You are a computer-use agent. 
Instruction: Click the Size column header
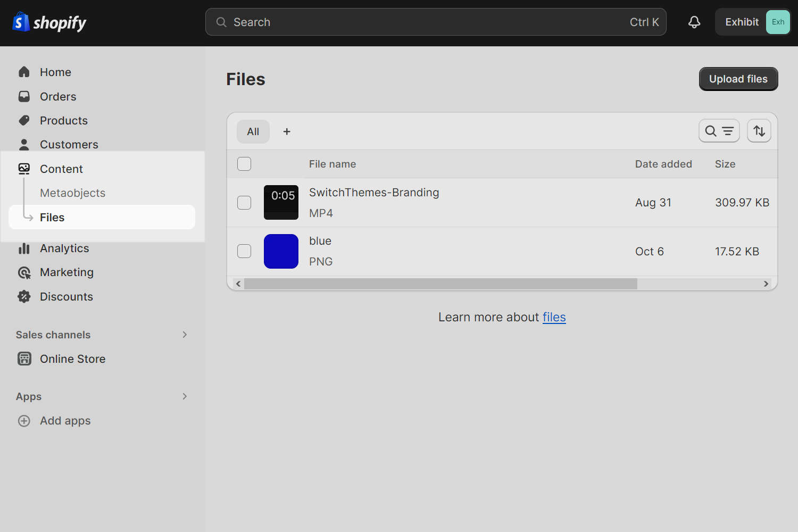[x=725, y=164]
